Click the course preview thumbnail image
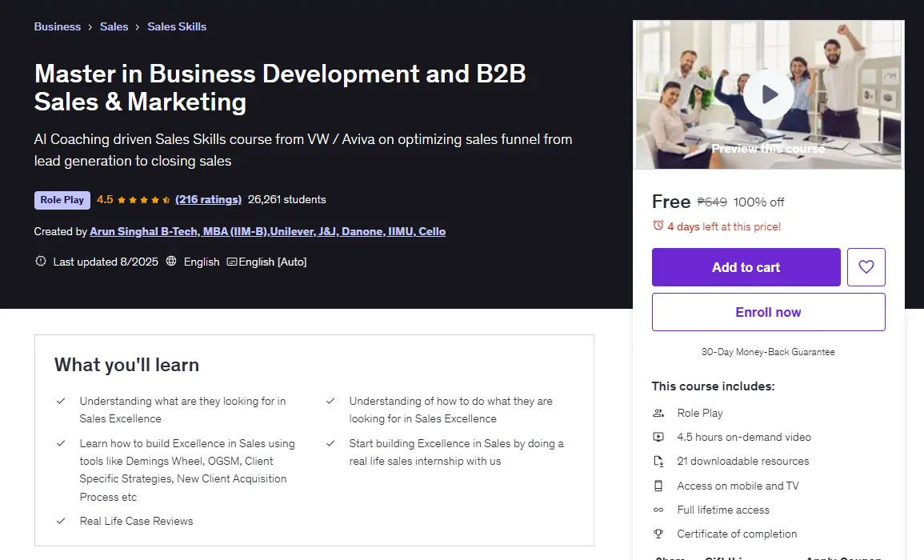The width and height of the screenshot is (924, 560). (x=769, y=94)
